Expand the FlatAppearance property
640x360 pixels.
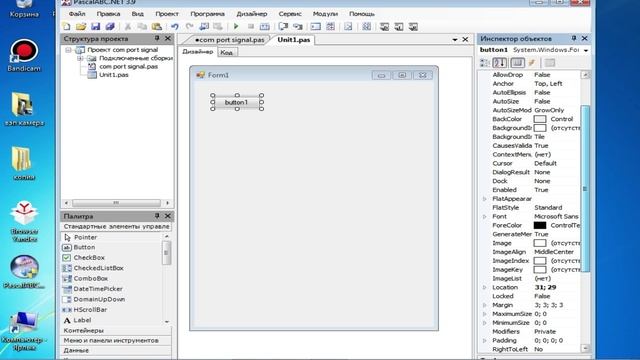[485, 199]
